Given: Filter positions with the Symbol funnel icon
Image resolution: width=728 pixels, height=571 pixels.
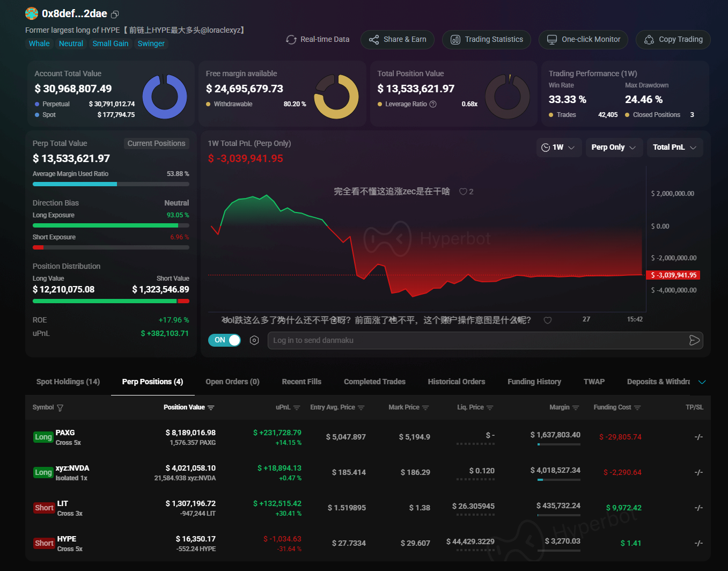Looking at the screenshot, I should tap(60, 408).
